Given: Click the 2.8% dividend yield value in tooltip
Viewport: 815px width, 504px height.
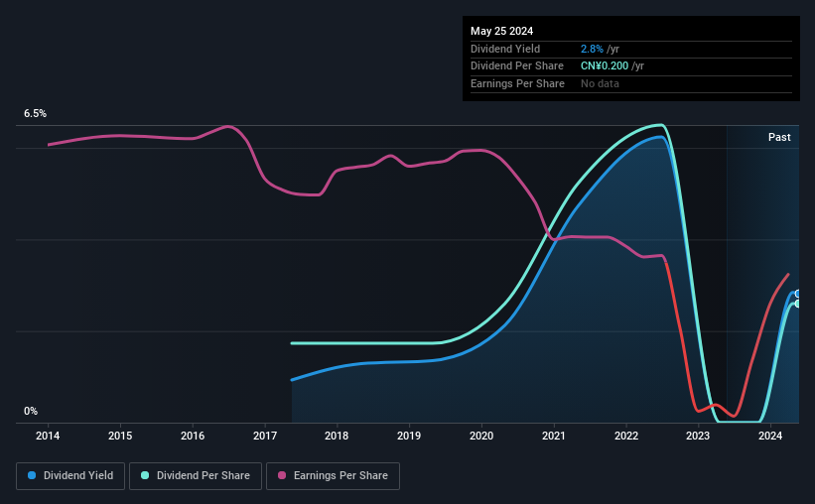Looking at the screenshot, I should 592,49.
